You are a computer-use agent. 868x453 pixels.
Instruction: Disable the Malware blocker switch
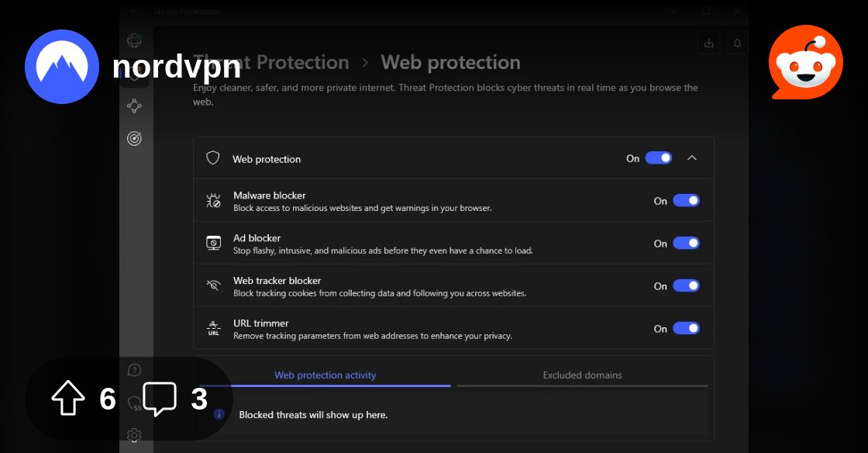tap(686, 201)
